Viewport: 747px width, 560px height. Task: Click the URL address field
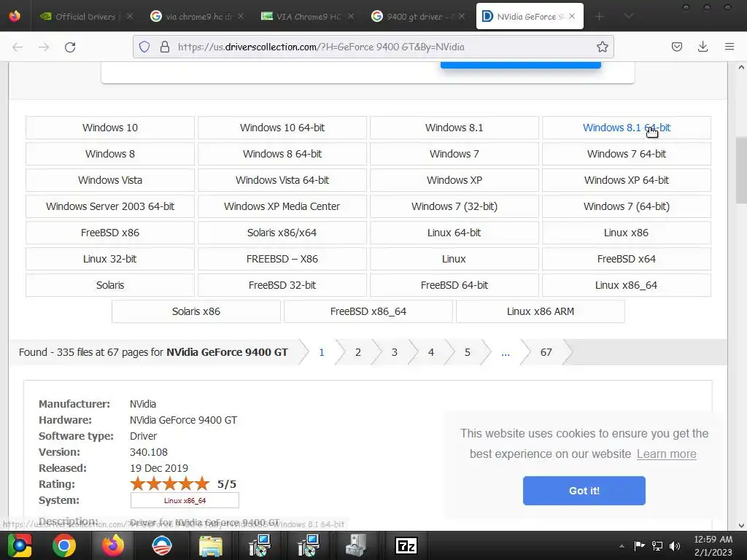point(373,47)
